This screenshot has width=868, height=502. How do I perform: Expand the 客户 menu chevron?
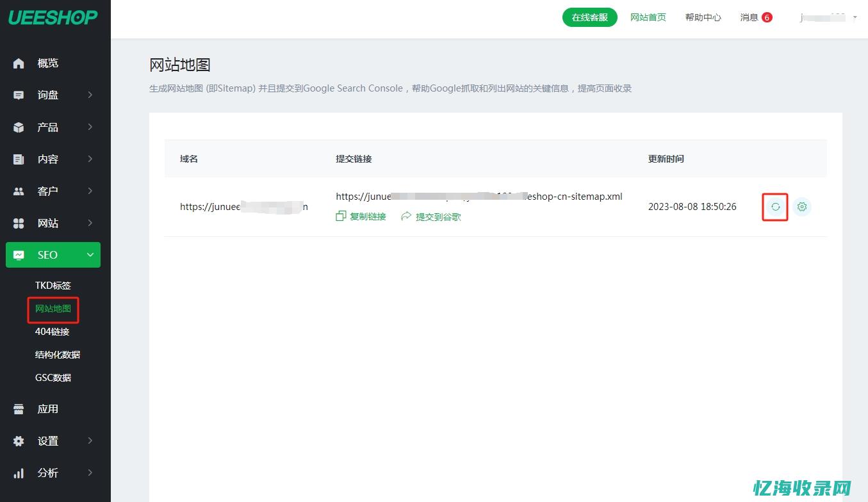coord(90,191)
